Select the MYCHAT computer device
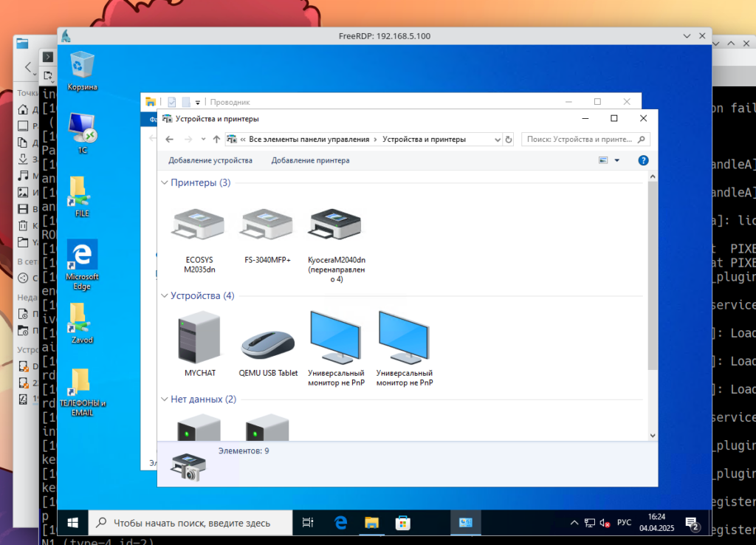Screen dimensions: 756x545 point(199,338)
